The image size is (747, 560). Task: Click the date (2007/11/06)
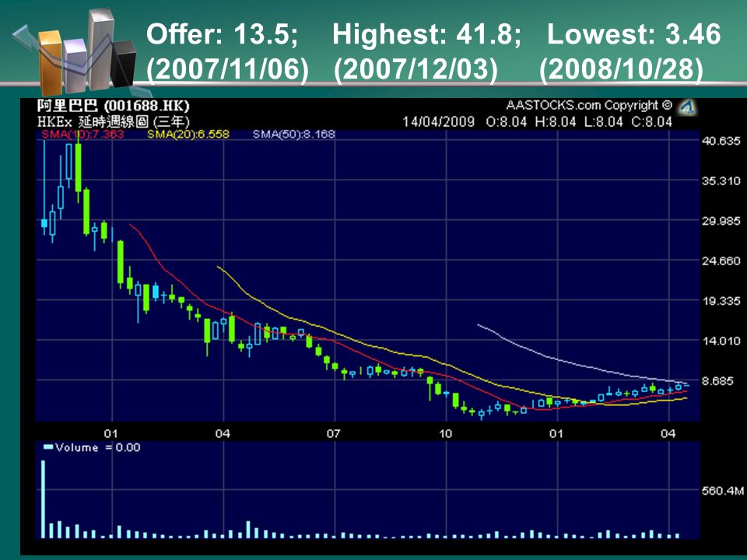click(227, 69)
